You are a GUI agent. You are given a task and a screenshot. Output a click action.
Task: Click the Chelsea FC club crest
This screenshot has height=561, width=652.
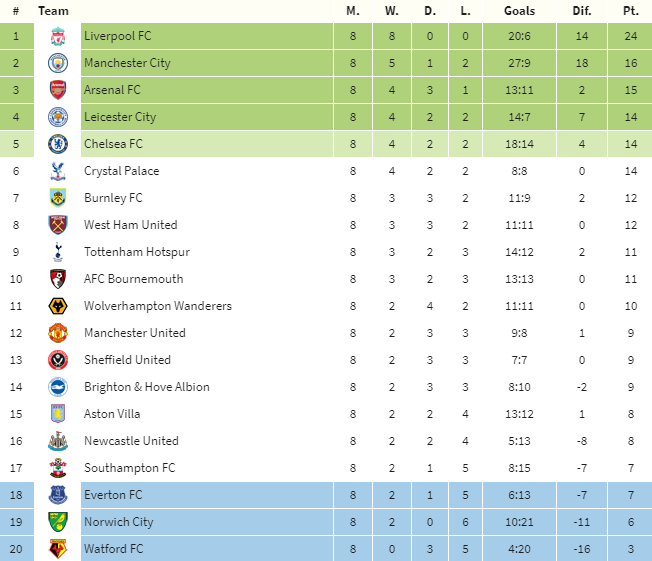click(58, 144)
